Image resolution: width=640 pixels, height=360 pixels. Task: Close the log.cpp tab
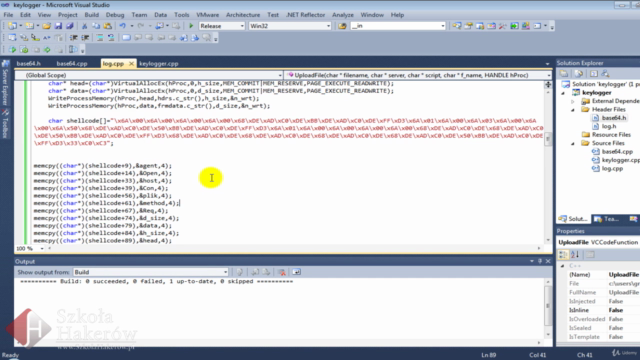tap(131, 64)
